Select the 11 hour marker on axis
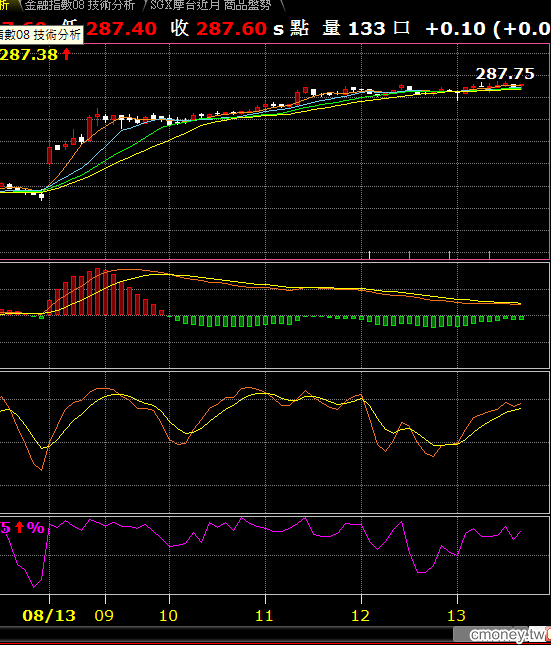This screenshot has height=645, width=551. (264, 615)
